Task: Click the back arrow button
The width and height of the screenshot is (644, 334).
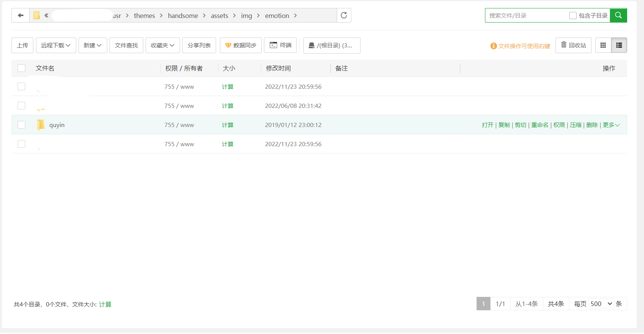Action: coord(21,15)
